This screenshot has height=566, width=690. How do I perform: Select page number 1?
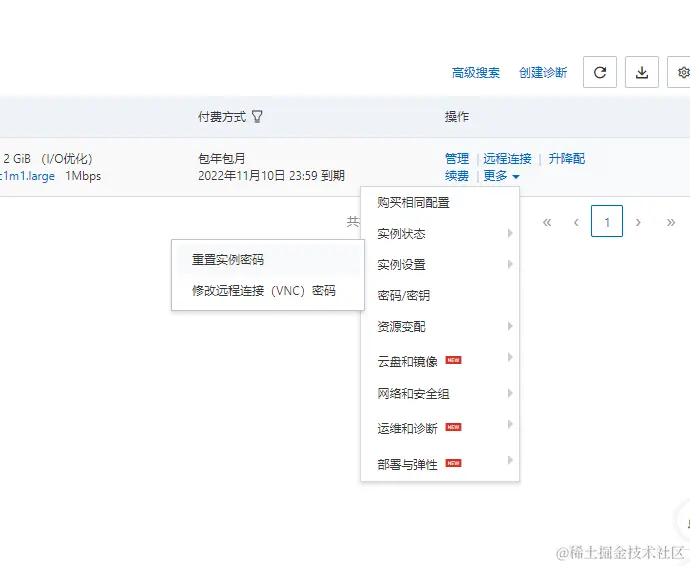coord(607,221)
